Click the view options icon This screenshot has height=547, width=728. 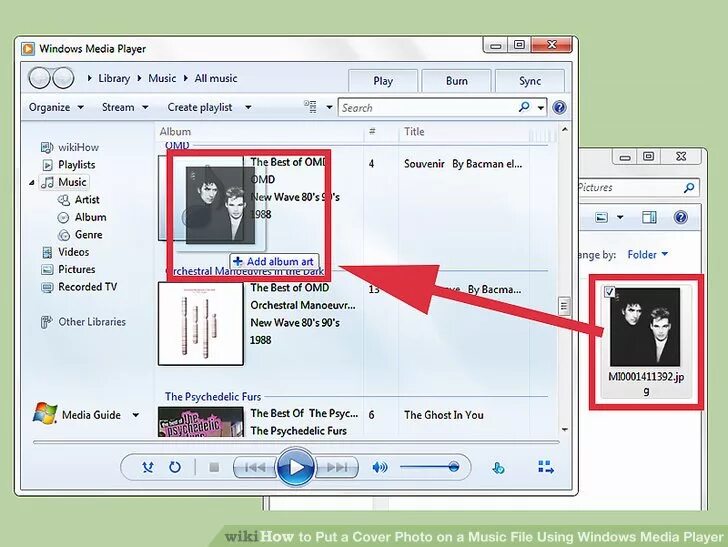pyautogui.click(x=311, y=107)
